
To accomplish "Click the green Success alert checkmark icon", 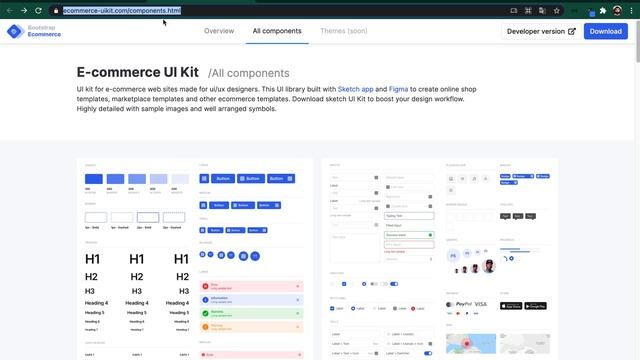I will pyautogui.click(x=206, y=313).
